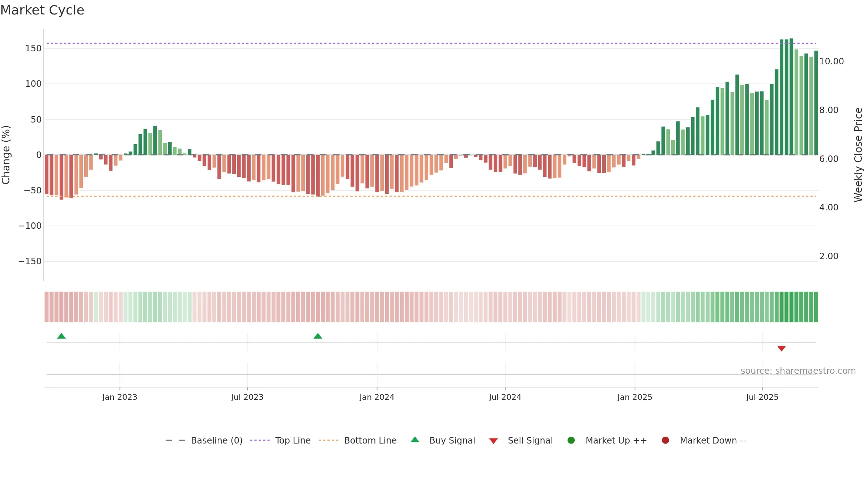Click the red Sell Signal legend triangle icon
868x488 pixels.
point(493,441)
